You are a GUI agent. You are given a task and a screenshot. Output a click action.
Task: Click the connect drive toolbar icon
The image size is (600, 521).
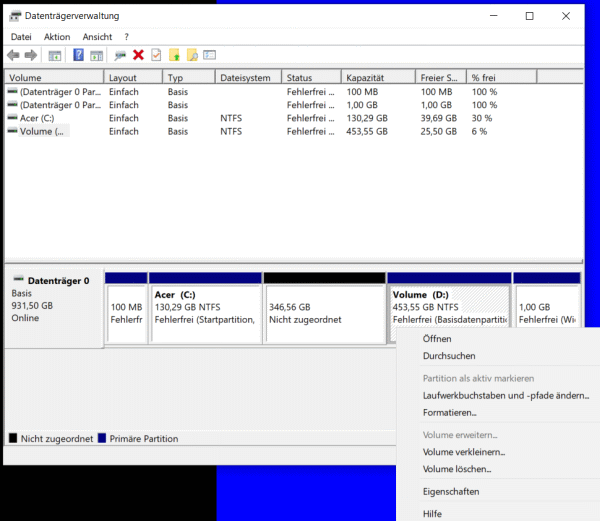point(120,56)
